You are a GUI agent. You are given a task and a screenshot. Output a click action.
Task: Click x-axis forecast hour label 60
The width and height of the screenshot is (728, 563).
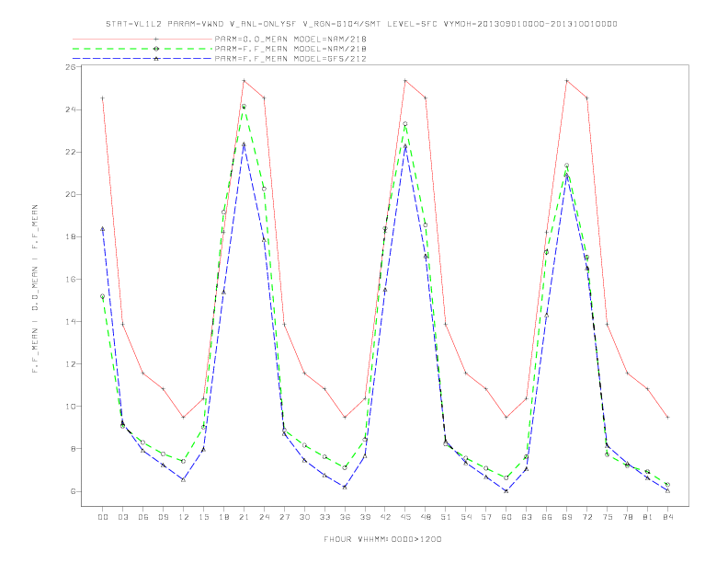(x=506, y=517)
